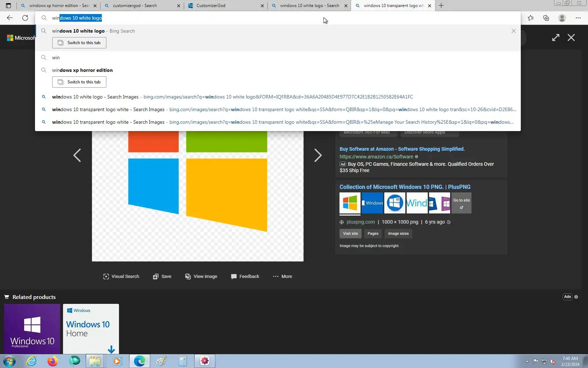The width and height of the screenshot is (588, 368).
Task: Switch to the 'windows xp horror edition' tab suggestion
Action: 79,82
